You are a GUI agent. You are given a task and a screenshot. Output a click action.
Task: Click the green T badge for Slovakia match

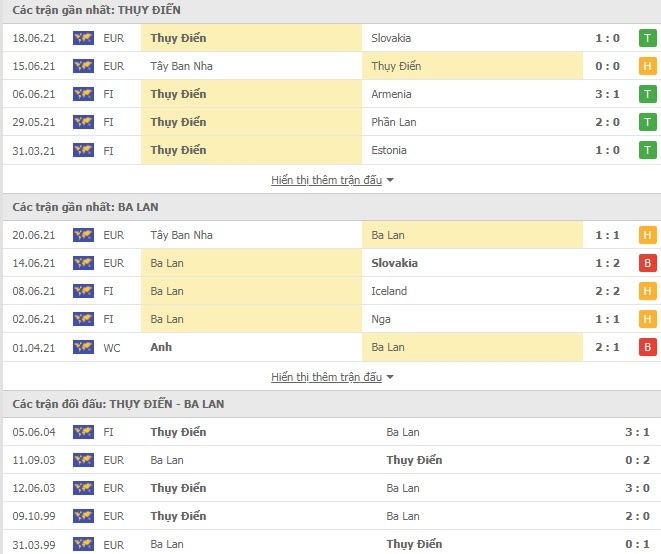(x=648, y=38)
